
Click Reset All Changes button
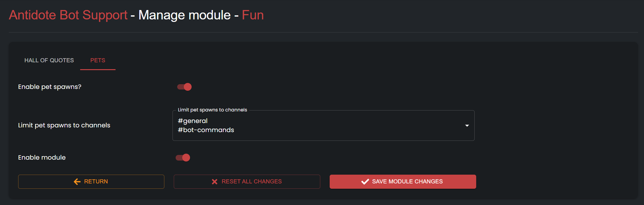coord(247,182)
